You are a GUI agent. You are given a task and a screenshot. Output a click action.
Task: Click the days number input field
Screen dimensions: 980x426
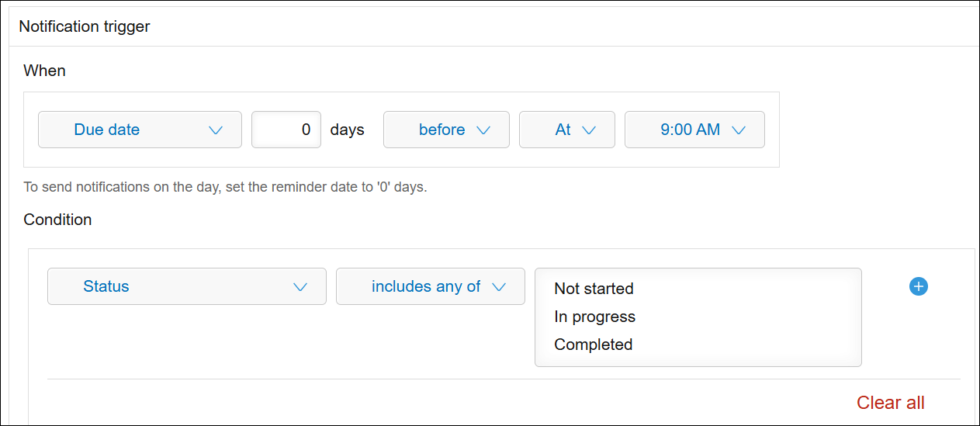286,130
